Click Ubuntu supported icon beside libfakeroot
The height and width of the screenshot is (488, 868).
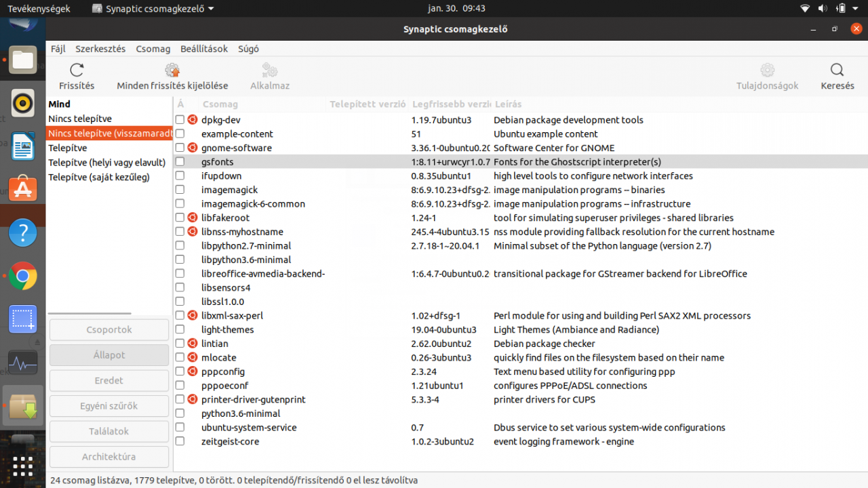[x=193, y=218]
